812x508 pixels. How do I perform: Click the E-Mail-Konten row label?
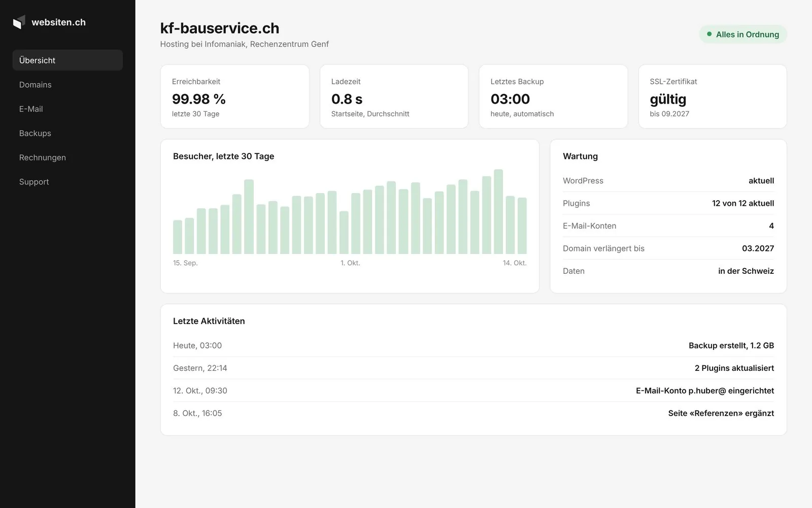pyautogui.click(x=589, y=226)
